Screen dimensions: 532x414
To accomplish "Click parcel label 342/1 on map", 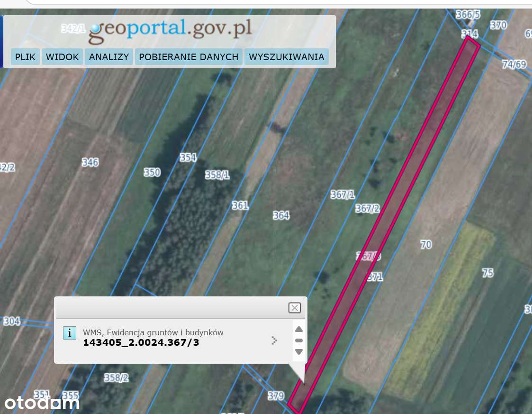I will 73,28.
